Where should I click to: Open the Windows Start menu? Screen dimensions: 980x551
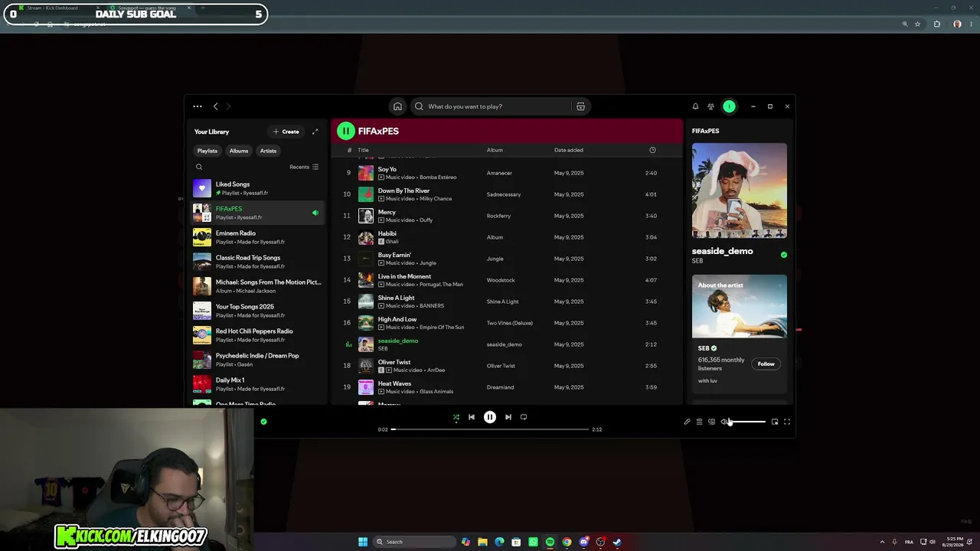click(363, 542)
